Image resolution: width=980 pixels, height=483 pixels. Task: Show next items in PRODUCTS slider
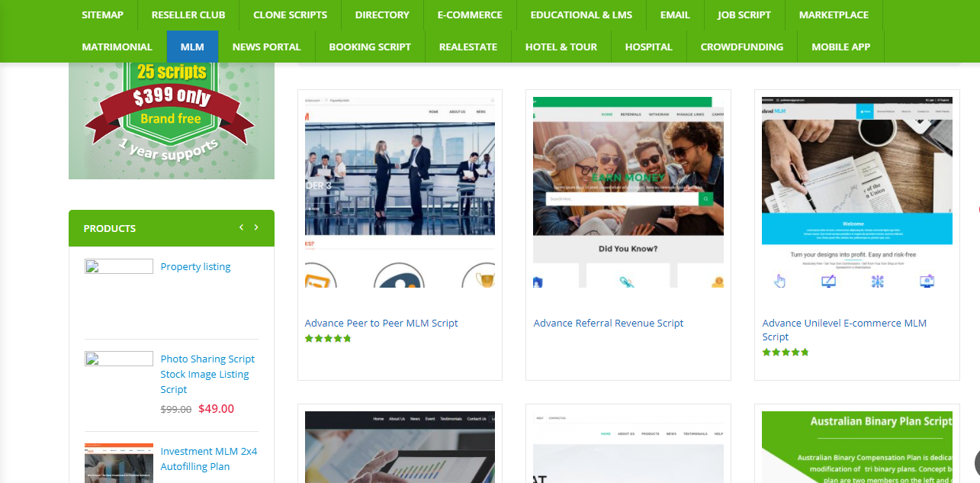[x=256, y=227]
